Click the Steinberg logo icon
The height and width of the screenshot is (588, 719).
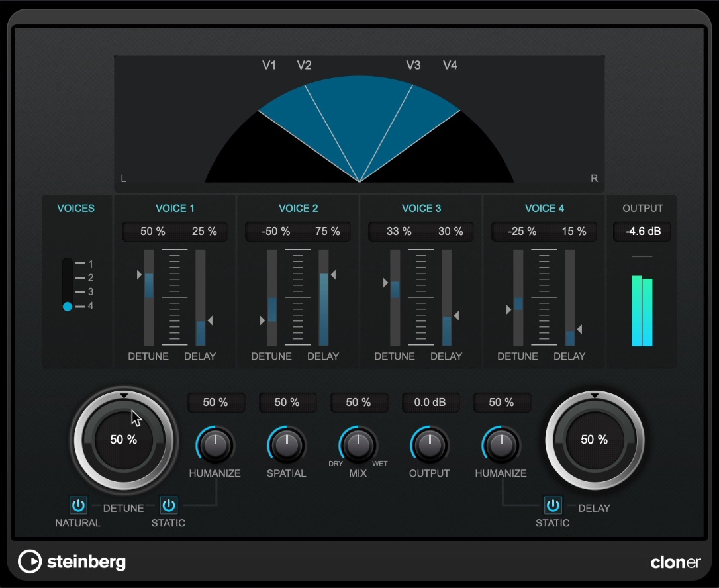(x=30, y=562)
